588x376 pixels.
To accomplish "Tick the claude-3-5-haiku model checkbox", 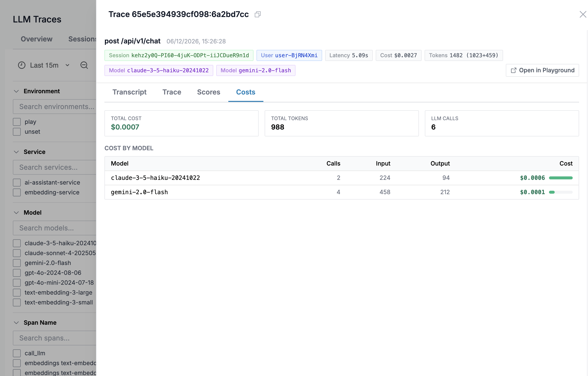I will 17,243.
